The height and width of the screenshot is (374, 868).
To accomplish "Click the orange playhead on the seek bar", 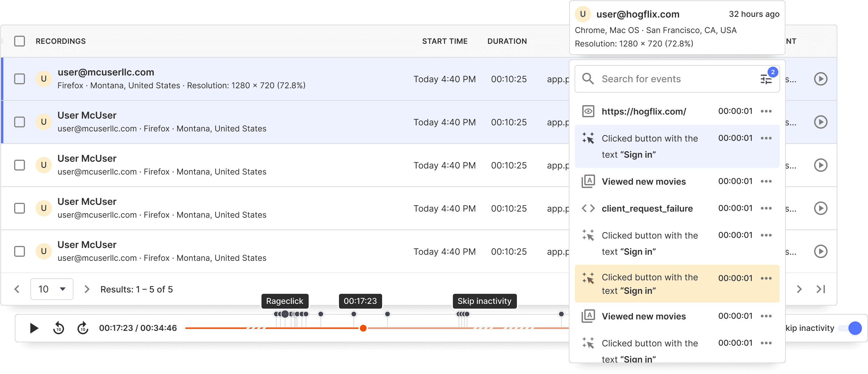I will pyautogui.click(x=363, y=328).
